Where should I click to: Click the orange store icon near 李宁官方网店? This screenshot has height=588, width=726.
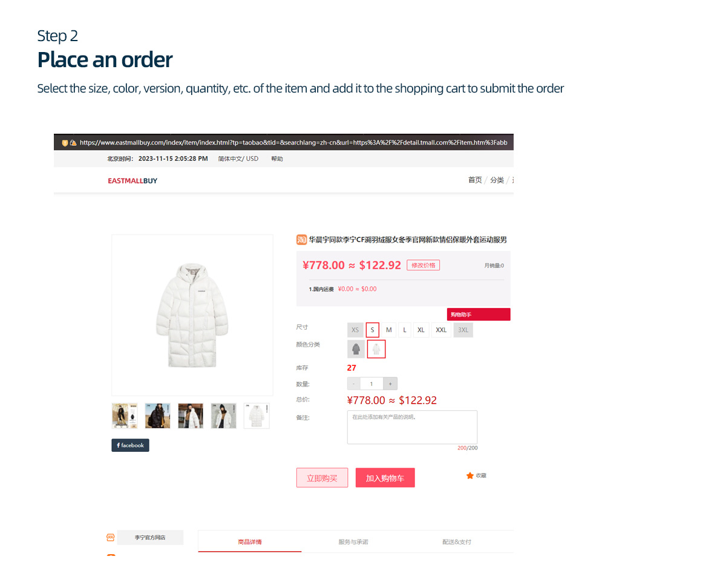tap(110, 537)
